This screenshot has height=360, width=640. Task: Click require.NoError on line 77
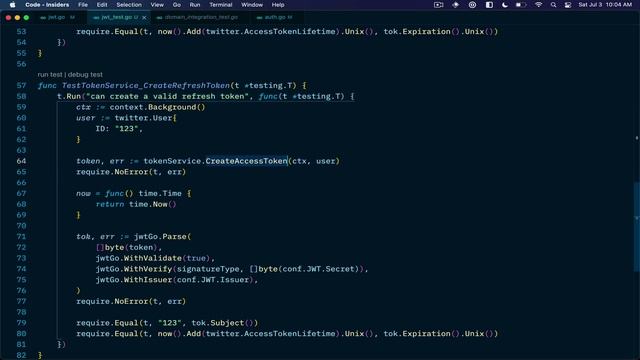click(112, 302)
